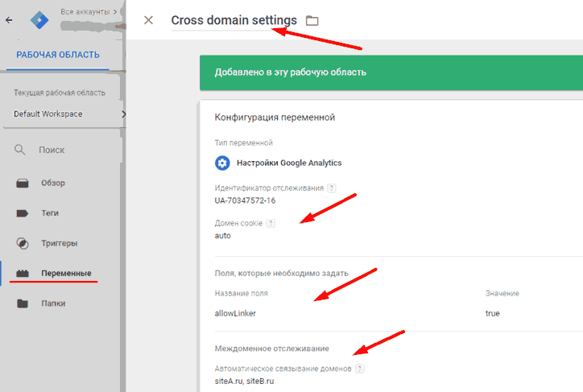Select the Поиск search magnifier icon
The height and width of the screenshot is (392, 583).
(x=19, y=150)
